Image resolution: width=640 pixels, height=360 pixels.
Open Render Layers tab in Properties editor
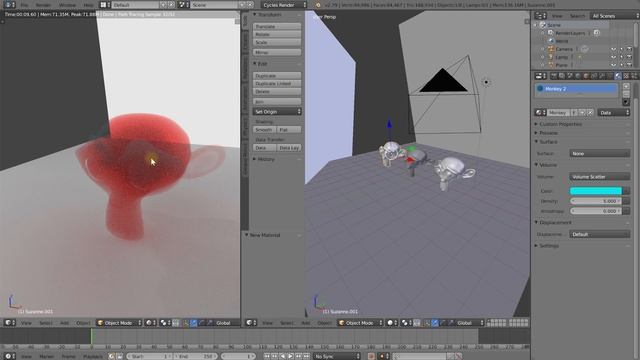[x=562, y=76]
